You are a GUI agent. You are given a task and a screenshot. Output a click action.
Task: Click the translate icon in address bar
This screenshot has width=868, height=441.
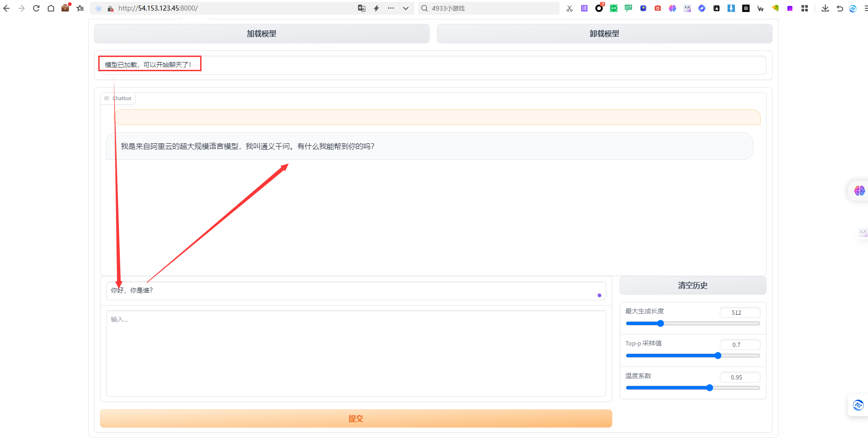(x=362, y=8)
